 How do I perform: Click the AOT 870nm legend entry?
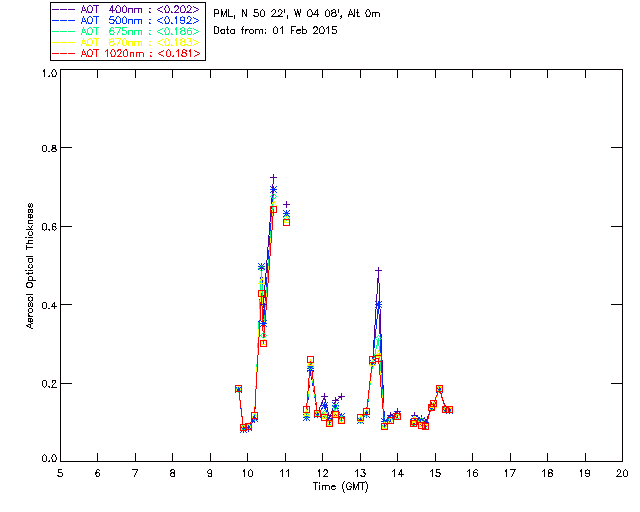pyautogui.click(x=126, y=42)
